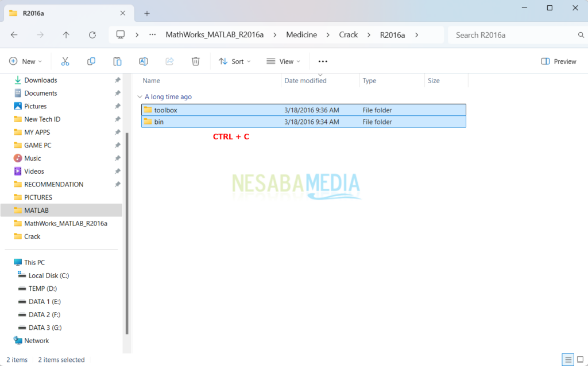Rename the selection via Rename icon
588x366 pixels.
143,61
